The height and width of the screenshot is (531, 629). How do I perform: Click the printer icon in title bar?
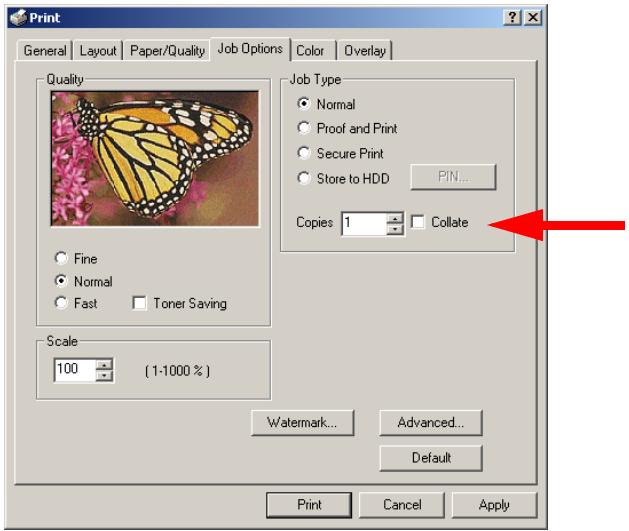pos(18,18)
